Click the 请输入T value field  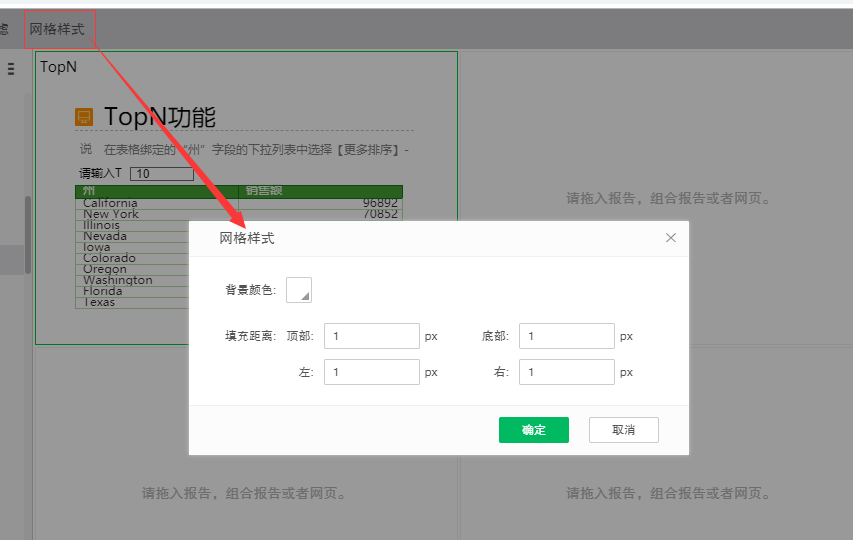[161, 174]
